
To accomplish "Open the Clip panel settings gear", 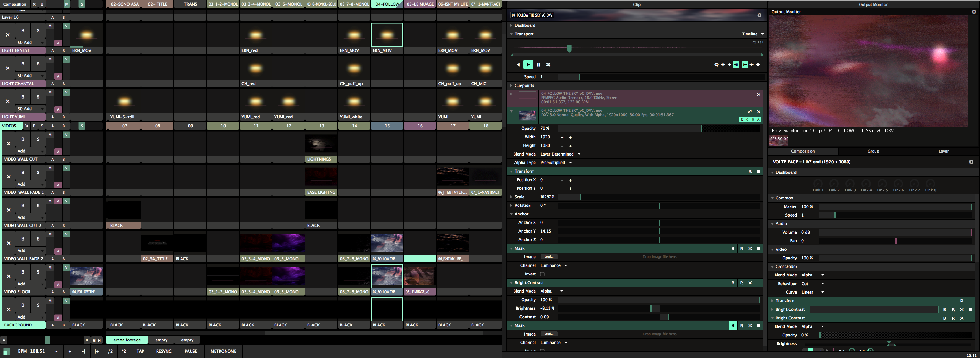I will (x=759, y=15).
